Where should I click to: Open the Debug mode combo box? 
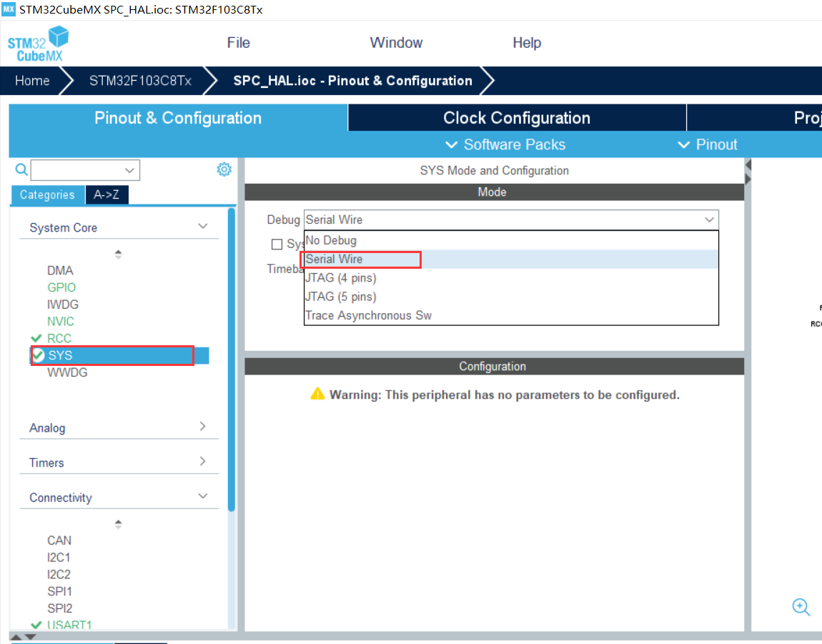point(511,219)
